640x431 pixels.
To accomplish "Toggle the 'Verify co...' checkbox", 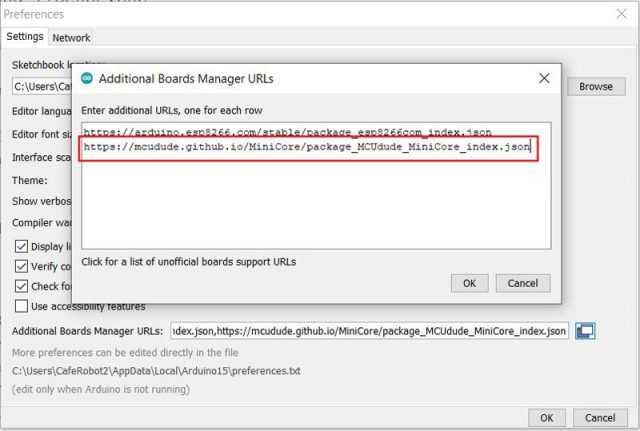I will [21, 266].
